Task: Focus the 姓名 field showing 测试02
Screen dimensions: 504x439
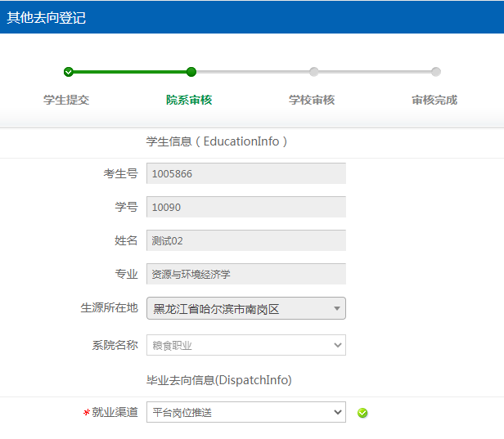Action: (245, 240)
